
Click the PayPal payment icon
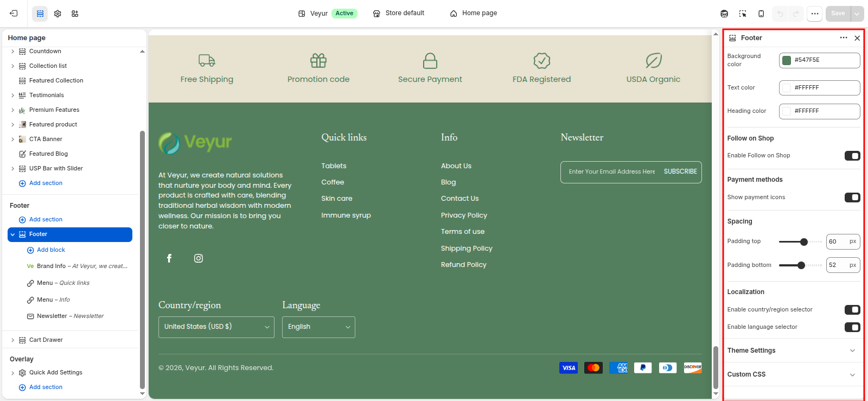pyautogui.click(x=643, y=368)
